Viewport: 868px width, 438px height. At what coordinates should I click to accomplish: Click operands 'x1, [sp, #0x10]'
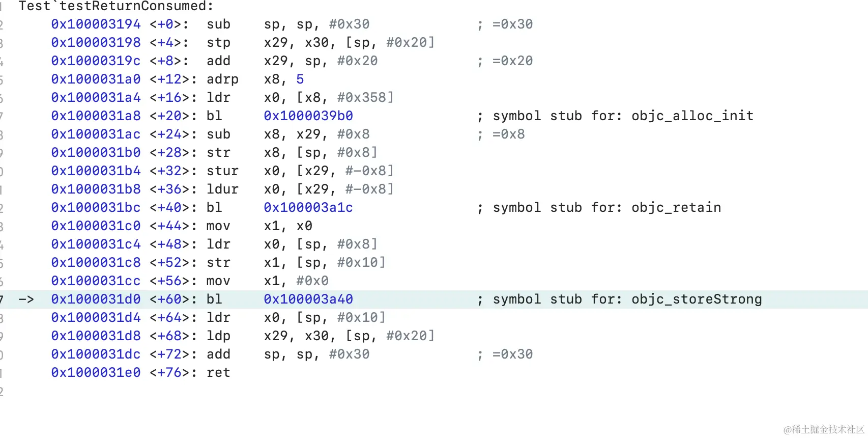[x=325, y=263]
